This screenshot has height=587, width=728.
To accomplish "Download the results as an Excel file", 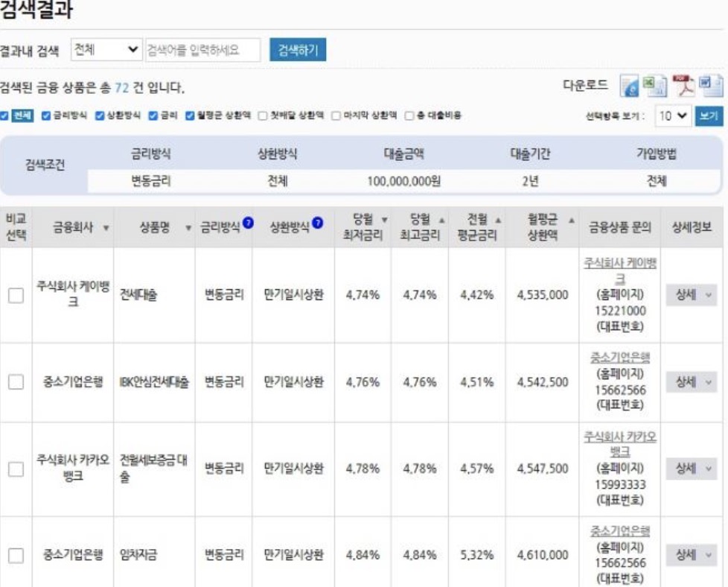I will (x=655, y=86).
